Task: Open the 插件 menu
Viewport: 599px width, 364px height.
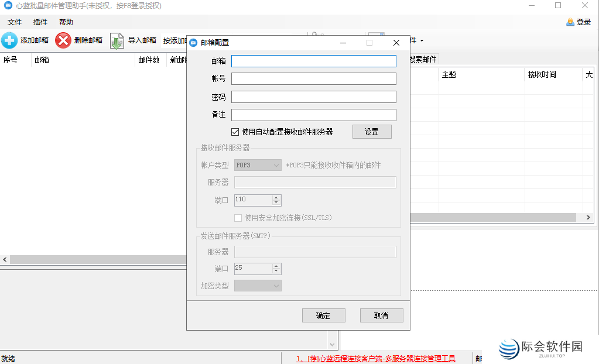Action: 40,22
